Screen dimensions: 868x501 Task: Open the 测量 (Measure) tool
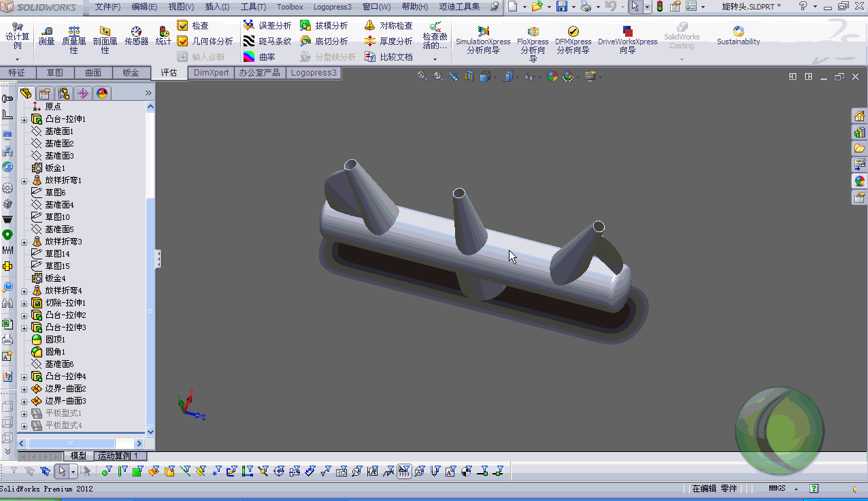pos(46,36)
